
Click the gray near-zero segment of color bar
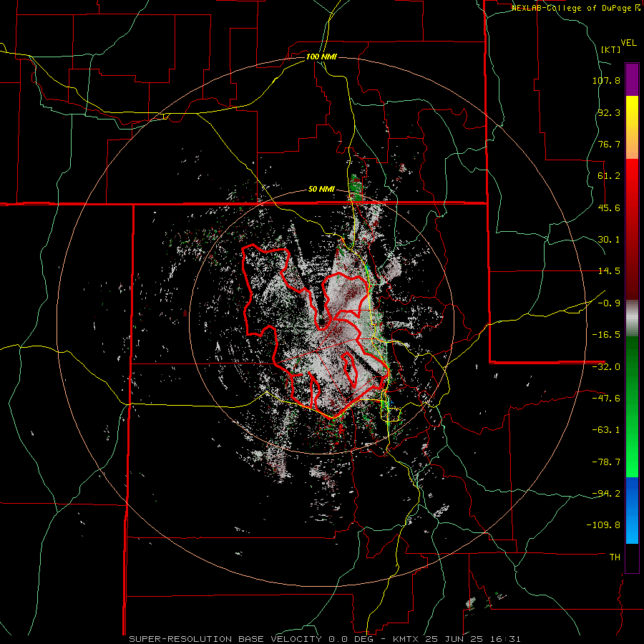632,318
